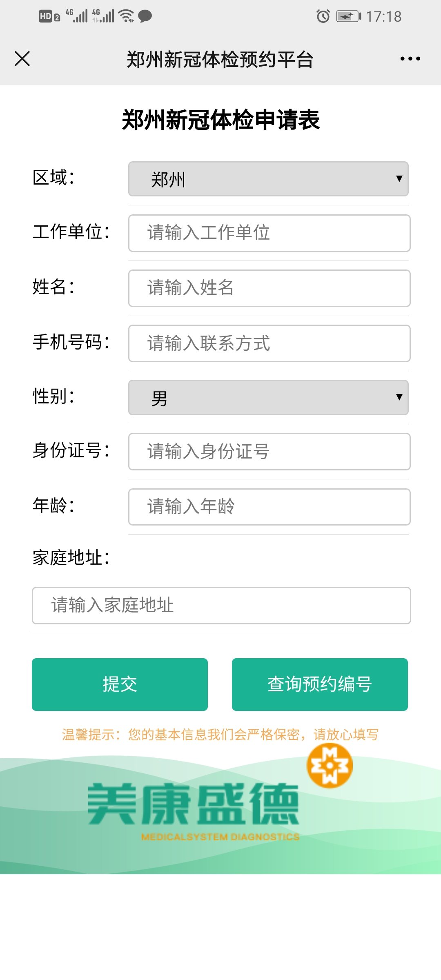Open the three-dot more options menu
441x980 pixels.
(410, 59)
